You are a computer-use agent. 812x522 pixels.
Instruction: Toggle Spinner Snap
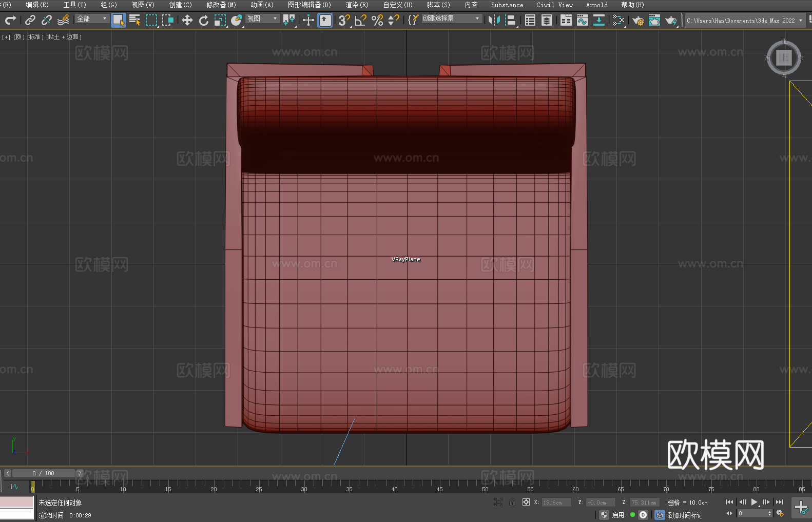(394, 20)
